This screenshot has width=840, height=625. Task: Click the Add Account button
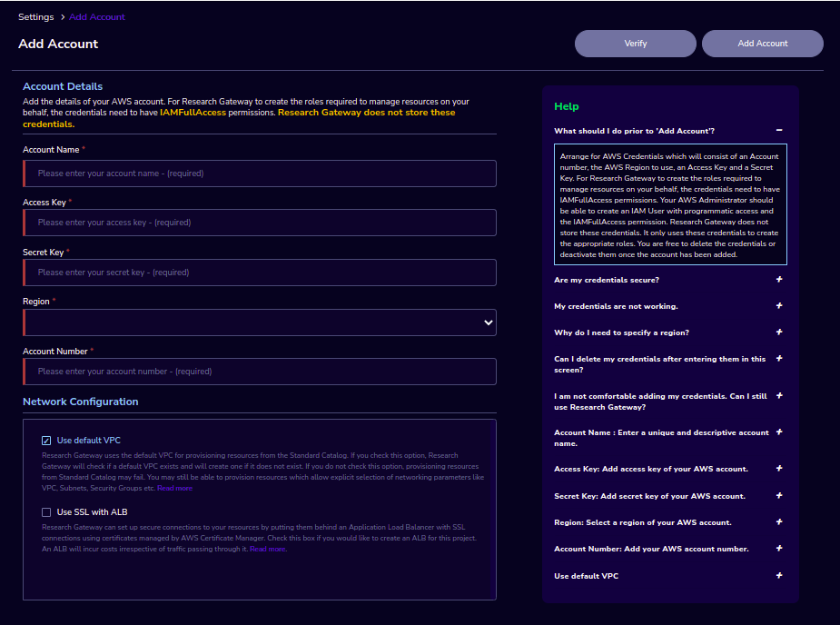pyautogui.click(x=762, y=44)
